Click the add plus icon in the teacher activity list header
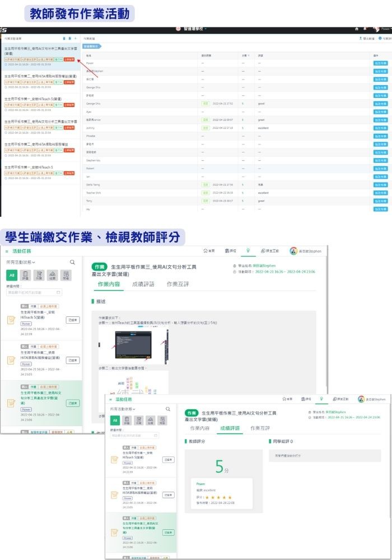The image size is (392, 560). [x=76, y=38]
